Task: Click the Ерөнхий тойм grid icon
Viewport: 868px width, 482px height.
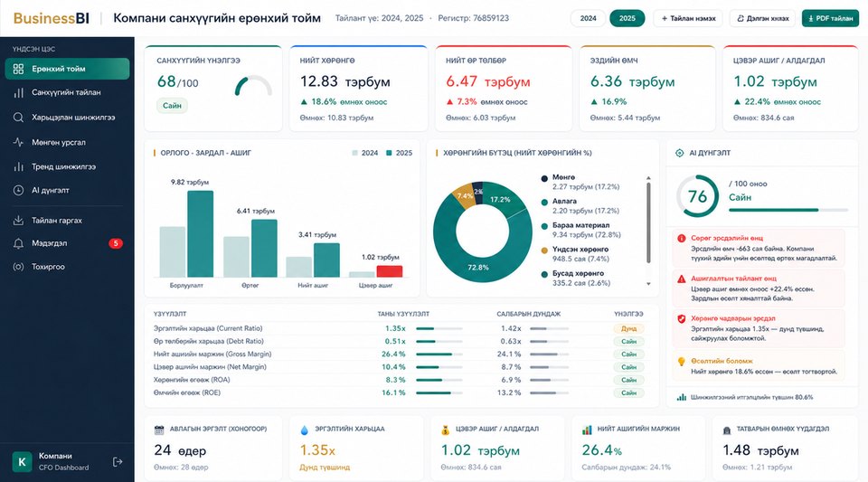Action: click(x=18, y=69)
